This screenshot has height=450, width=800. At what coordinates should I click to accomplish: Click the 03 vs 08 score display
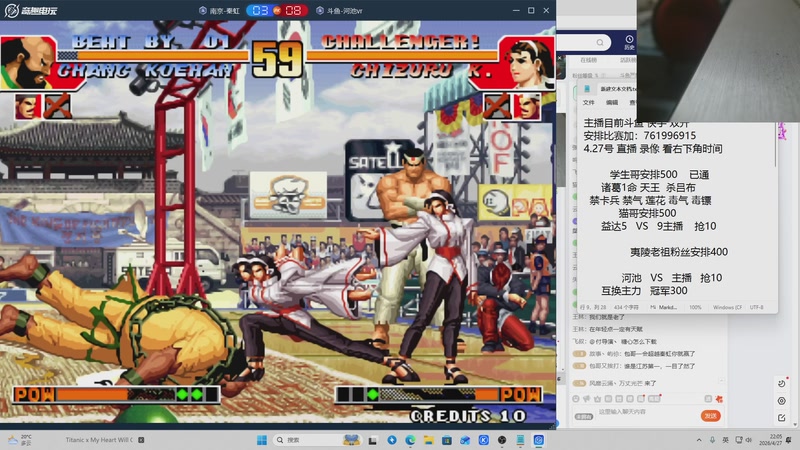click(x=277, y=10)
